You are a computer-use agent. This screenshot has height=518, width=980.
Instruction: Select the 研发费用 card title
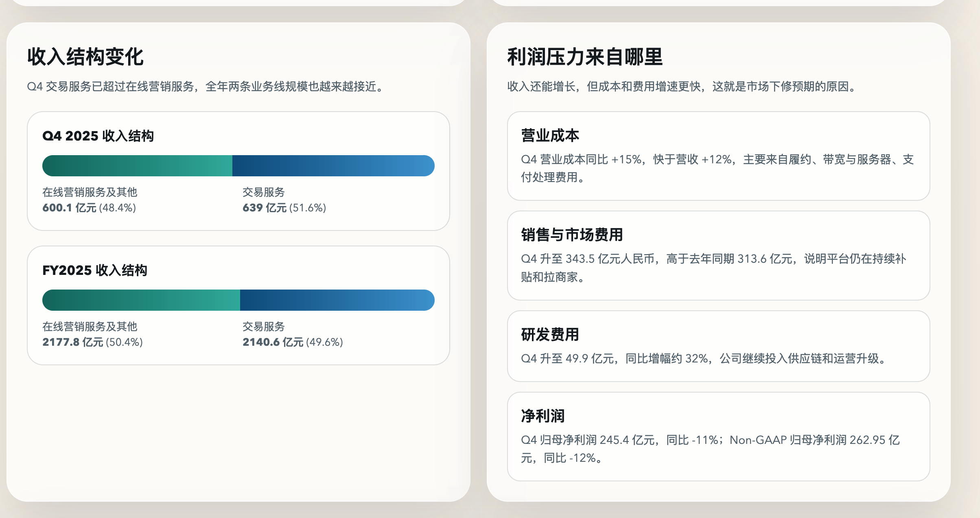(x=550, y=335)
